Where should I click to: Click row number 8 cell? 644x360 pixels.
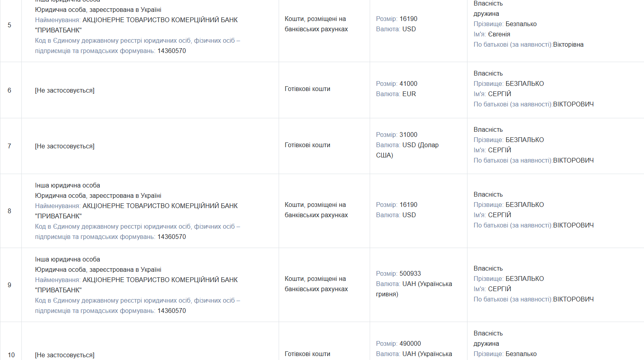(x=9, y=211)
